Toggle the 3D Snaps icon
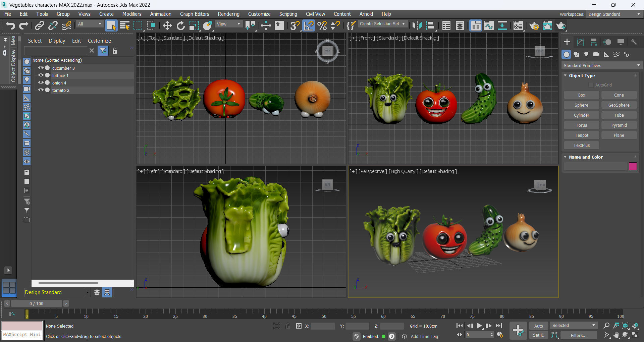The image size is (644, 342). (295, 25)
